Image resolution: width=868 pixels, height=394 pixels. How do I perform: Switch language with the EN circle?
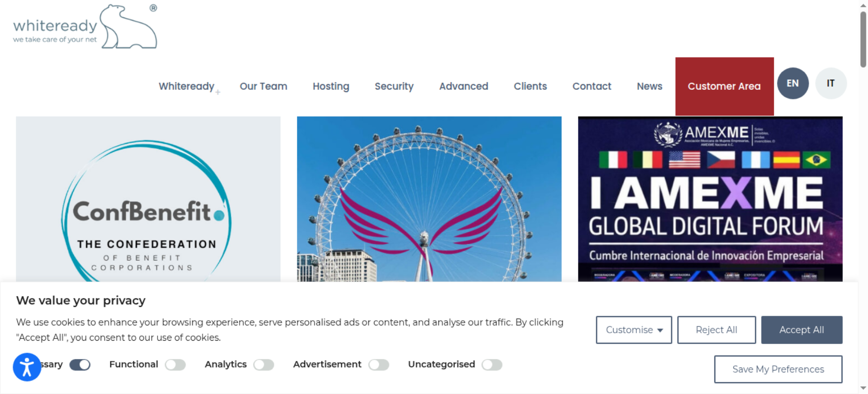pyautogui.click(x=792, y=83)
